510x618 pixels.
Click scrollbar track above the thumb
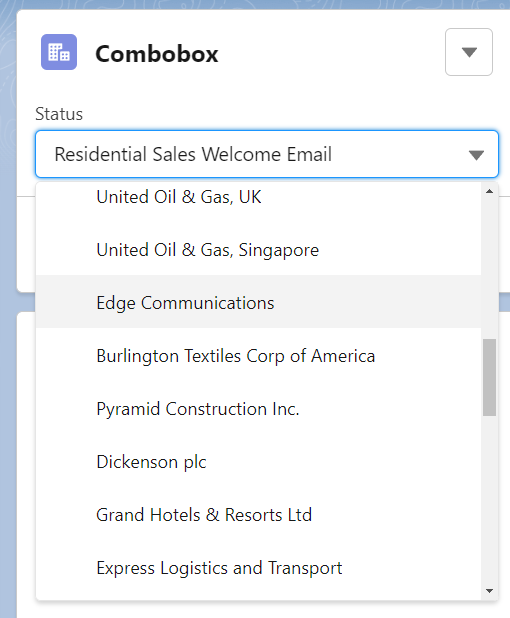pos(490,268)
